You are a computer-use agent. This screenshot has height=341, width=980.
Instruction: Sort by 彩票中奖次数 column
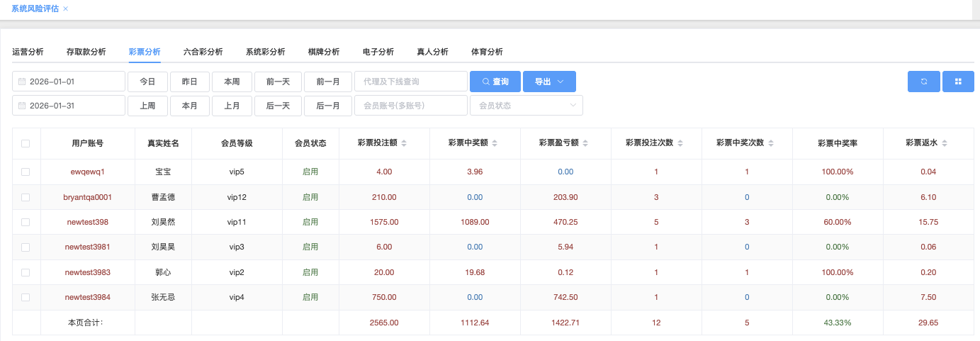pyautogui.click(x=770, y=143)
